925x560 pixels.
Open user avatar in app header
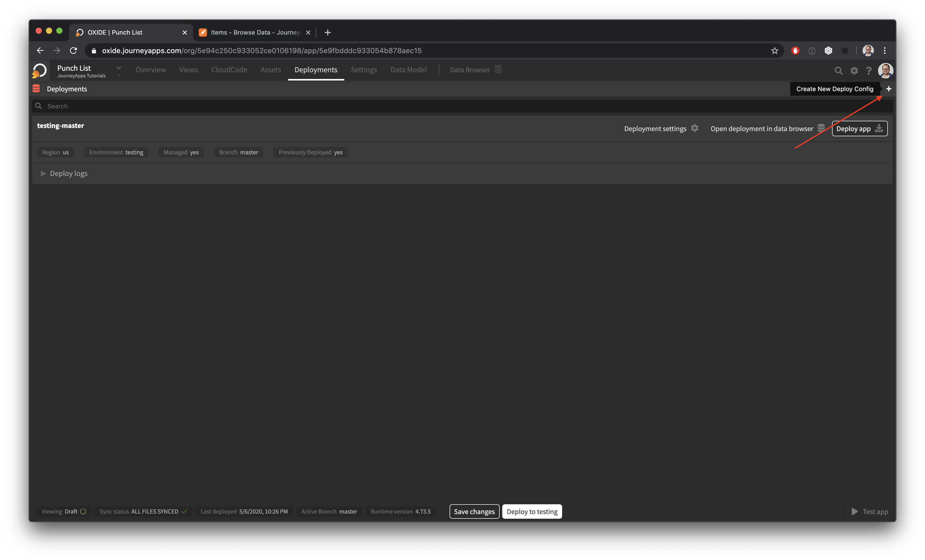(885, 70)
